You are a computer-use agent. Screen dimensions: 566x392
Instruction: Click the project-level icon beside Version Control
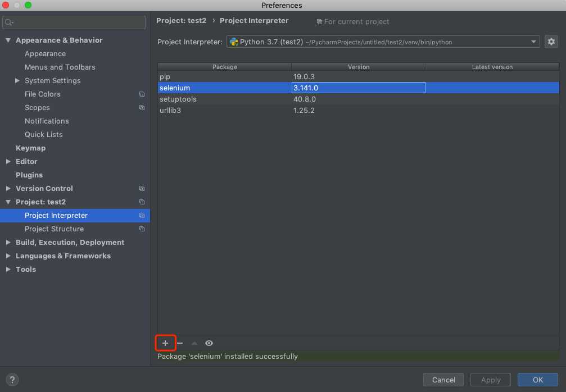point(142,188)
